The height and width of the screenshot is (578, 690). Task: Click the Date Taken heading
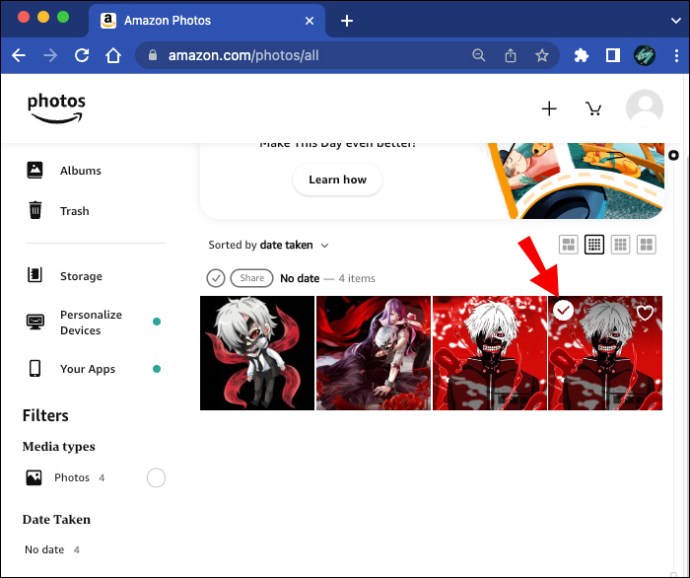click(56, 519)
